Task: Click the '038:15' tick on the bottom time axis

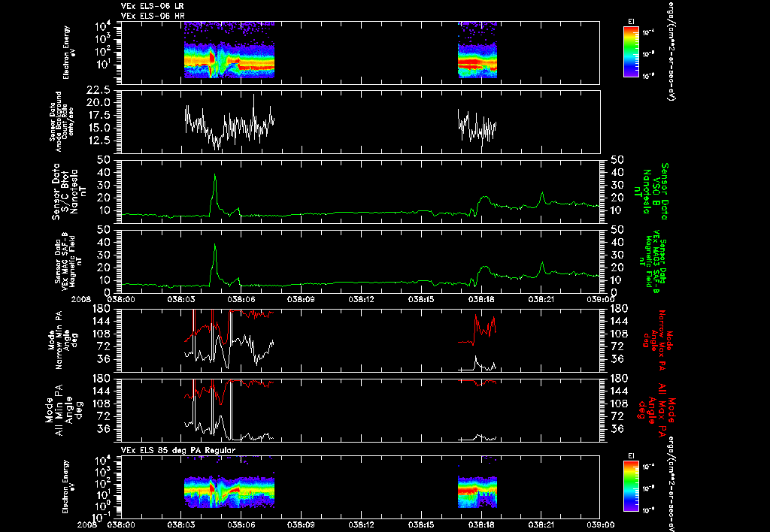Action: click(421, 524)
